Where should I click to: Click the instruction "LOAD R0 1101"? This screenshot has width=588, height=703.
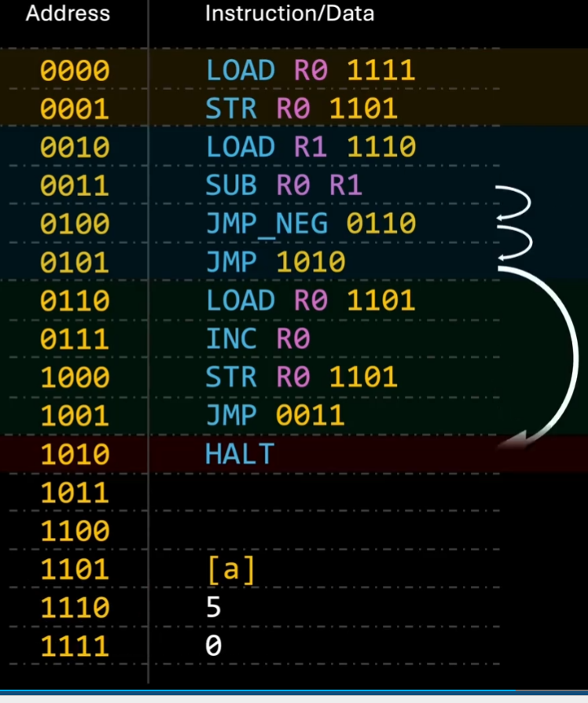click(x=311, y=300)
